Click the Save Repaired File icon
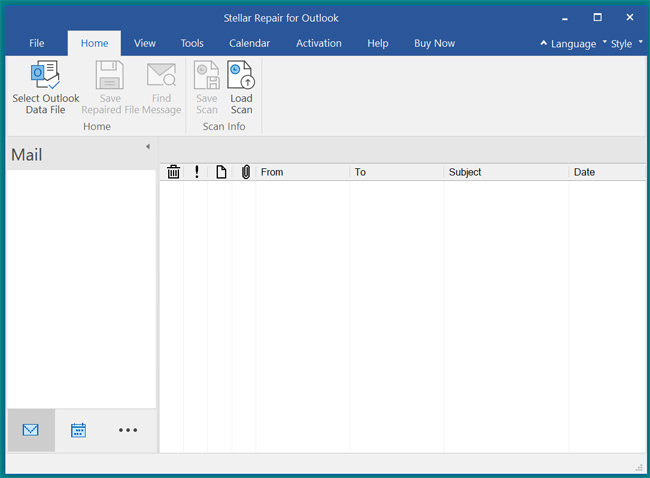This screenshot has height=478, width=650. tap(110, 75)
